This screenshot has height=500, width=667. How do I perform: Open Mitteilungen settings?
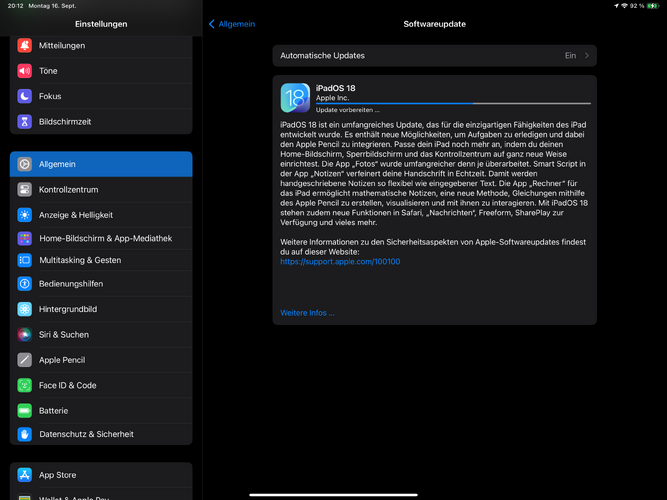tap(101, 46)
